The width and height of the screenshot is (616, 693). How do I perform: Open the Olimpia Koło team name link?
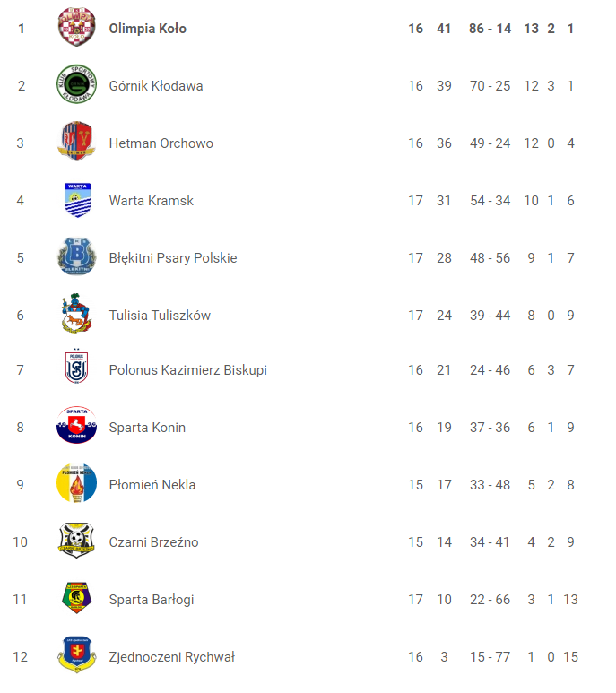coord(148,29)
